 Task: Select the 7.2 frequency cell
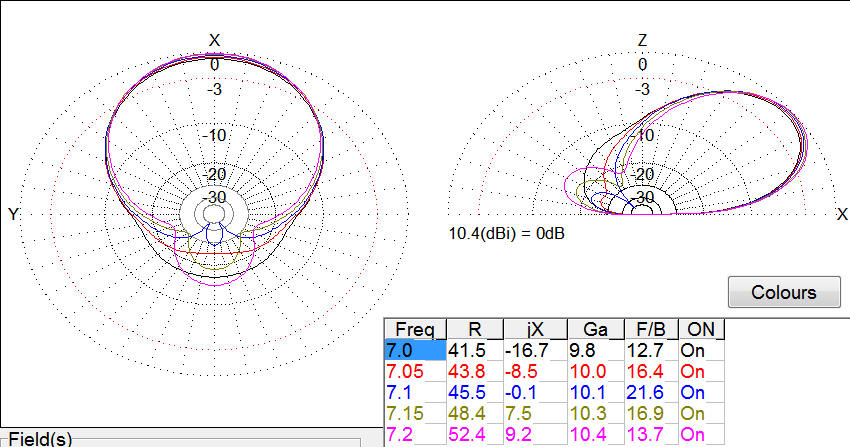coord(414,435)
